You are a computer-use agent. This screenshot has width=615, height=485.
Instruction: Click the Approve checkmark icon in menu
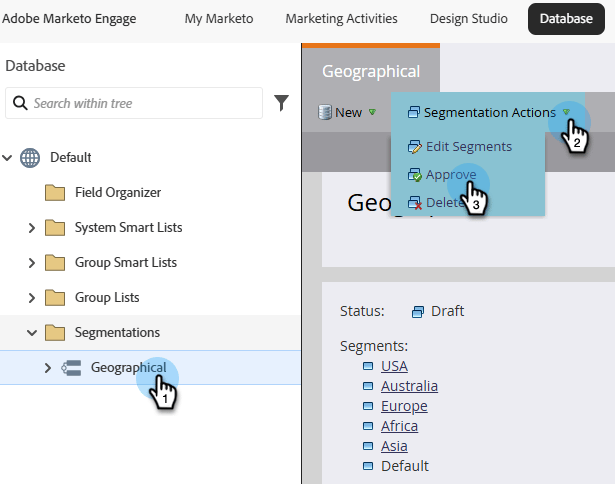coord(415,174)
